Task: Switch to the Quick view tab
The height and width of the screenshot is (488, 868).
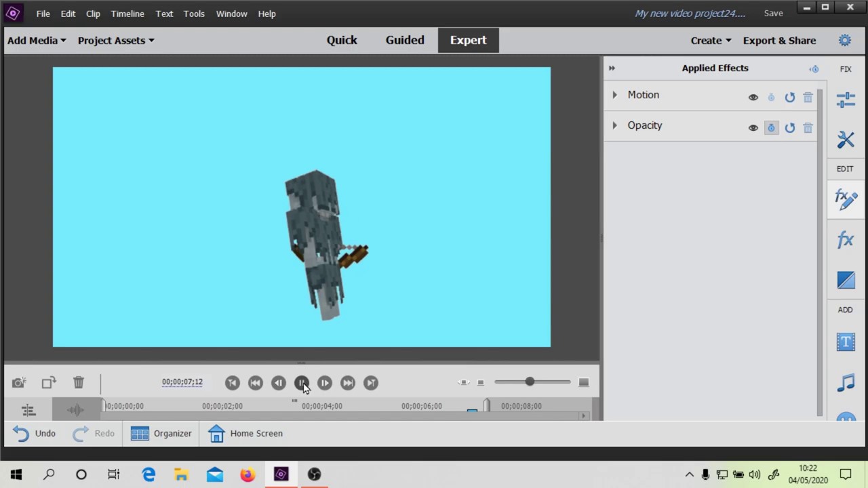Action: [342, 40]
